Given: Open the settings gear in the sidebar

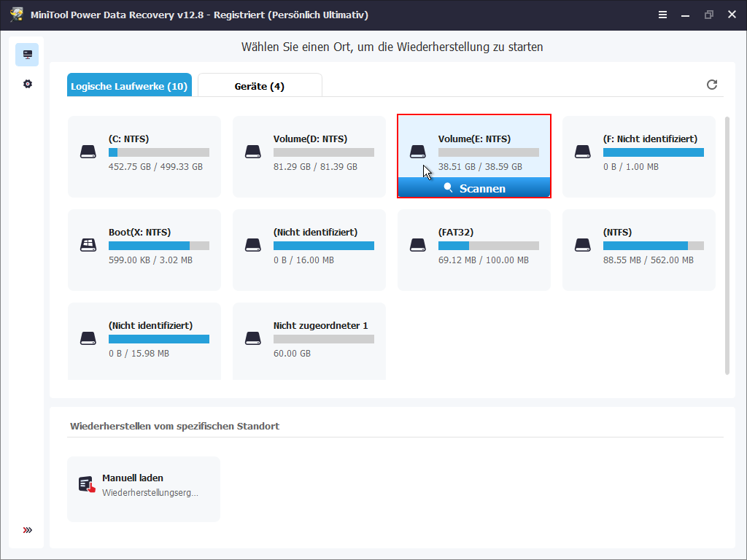Looking at the screenshot, I should (27, 83).
